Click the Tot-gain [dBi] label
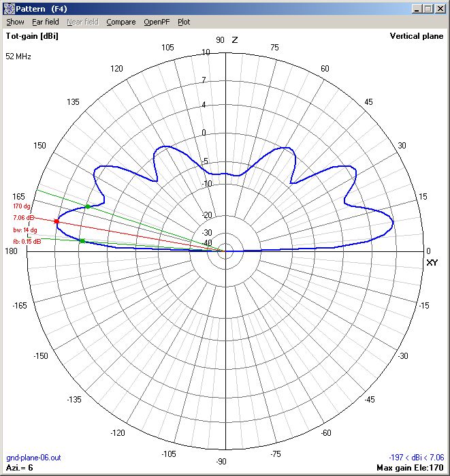 (x=32, y=36)
